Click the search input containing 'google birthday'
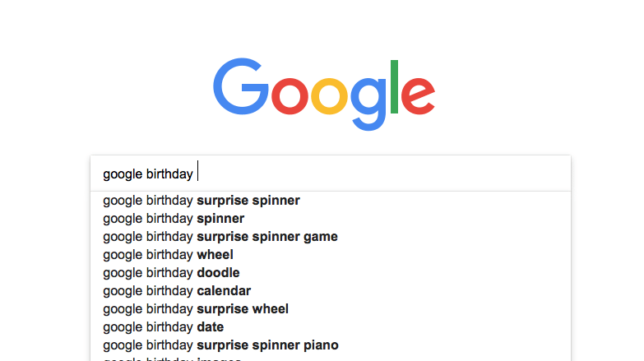Screen dimensions: 644x361 tap(331, 174)
